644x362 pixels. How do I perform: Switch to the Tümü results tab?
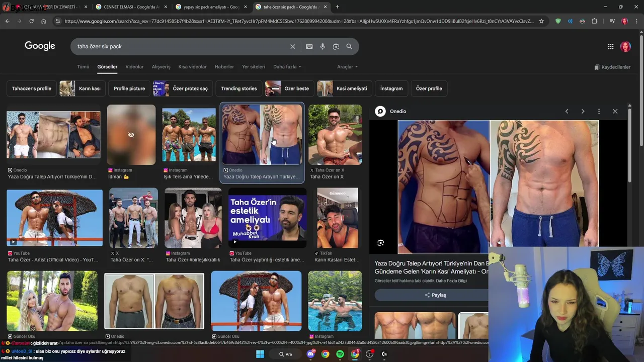(83, 67)
